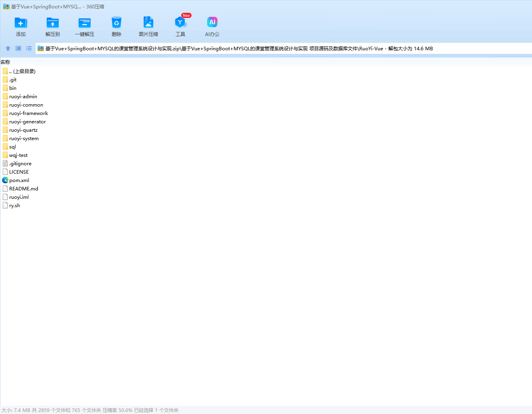Viewport: 532px width, 414px height.
Task: Click the archive icon in address bar
Action: [40, 48]
